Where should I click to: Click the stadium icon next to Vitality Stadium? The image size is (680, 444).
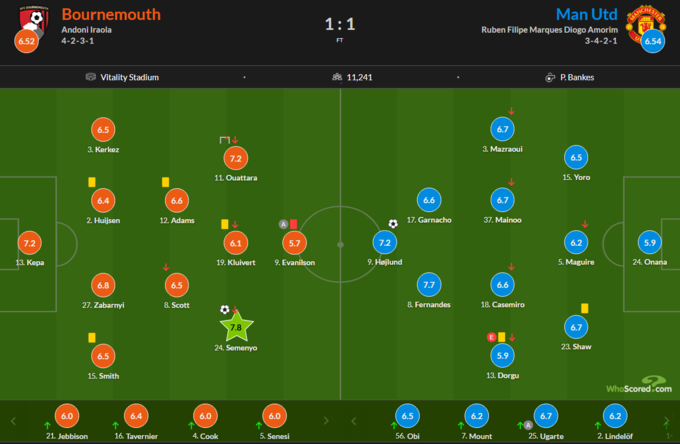(91, 77)
